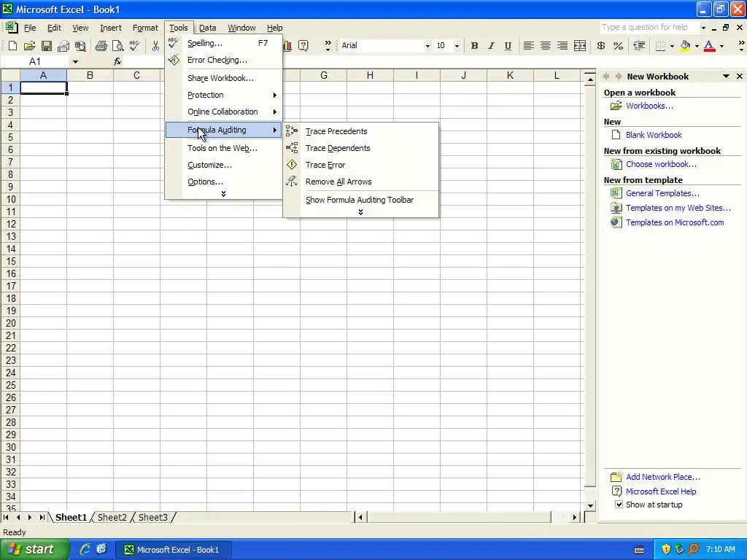Toggle Italic formatting

click(491, 46)
